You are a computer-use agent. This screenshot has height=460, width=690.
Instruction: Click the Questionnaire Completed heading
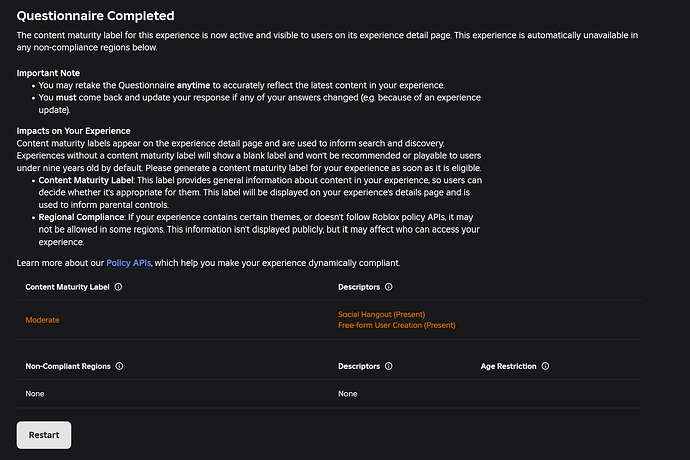[95, 16]
